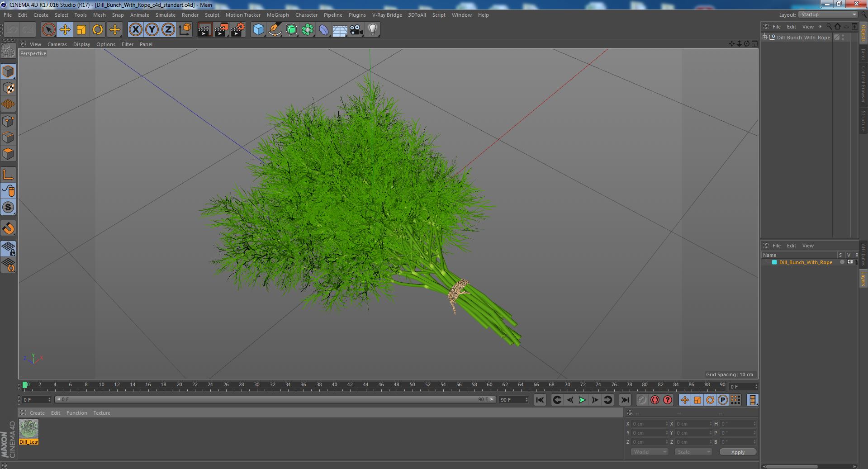Enable the Axis tool
Image resolution: width=868 pixels, height=469 pixels.
coord(8,175)
